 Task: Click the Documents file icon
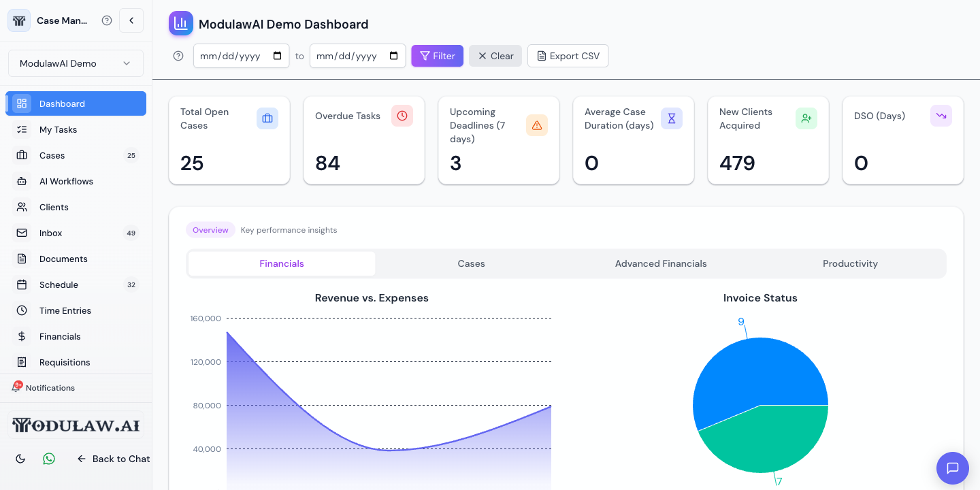[x=22, y=259]
